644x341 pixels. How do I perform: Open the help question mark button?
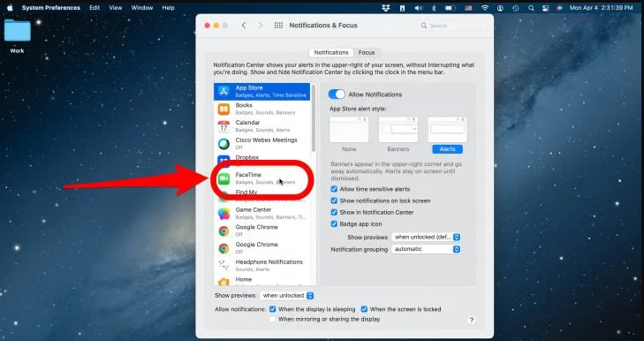click(471, 320)
